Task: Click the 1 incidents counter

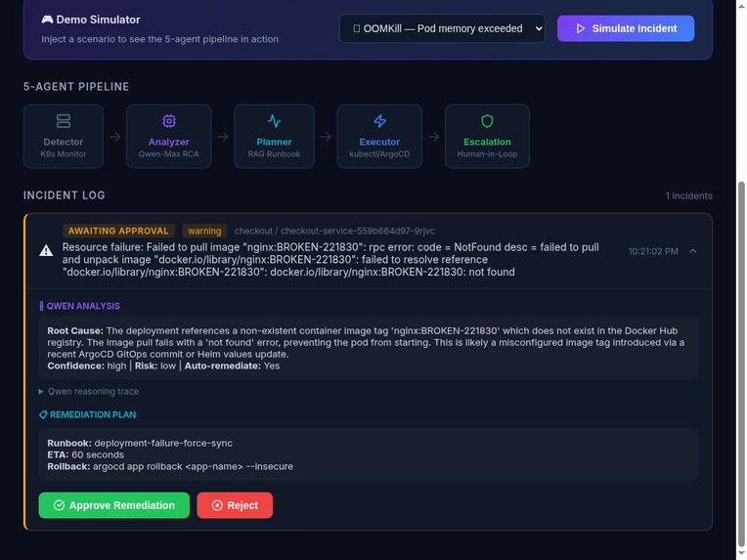Action: [x=689, y=196]
